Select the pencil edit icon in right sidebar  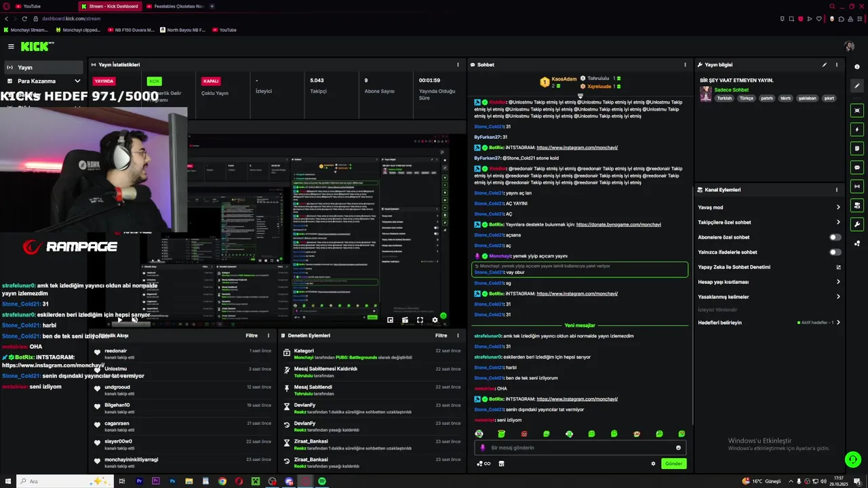857,86
